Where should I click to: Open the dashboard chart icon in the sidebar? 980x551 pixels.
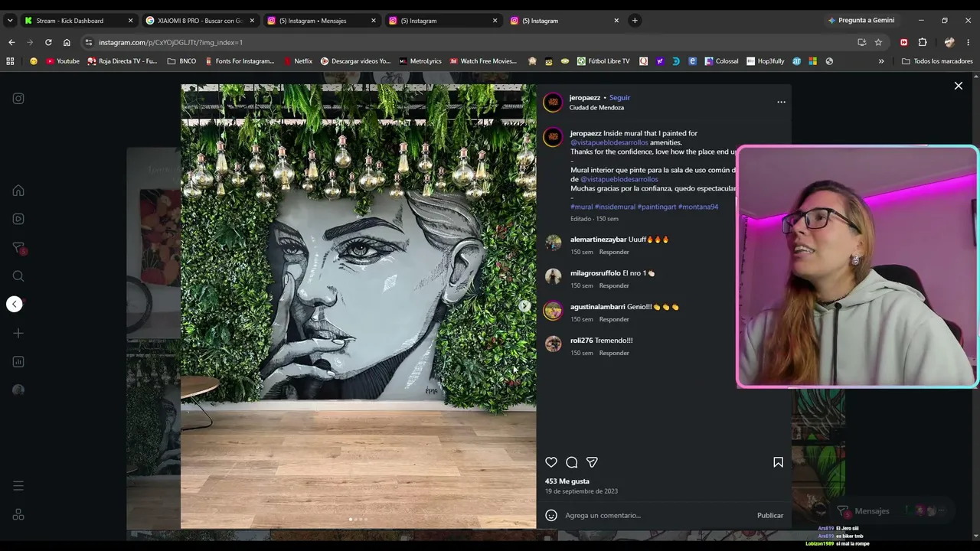point(18,361)
